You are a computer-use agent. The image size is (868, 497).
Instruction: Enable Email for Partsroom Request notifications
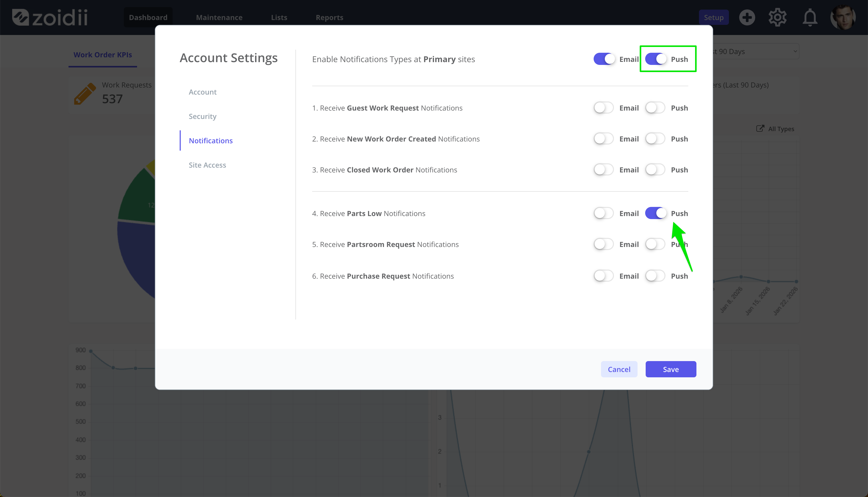point(604,244)
